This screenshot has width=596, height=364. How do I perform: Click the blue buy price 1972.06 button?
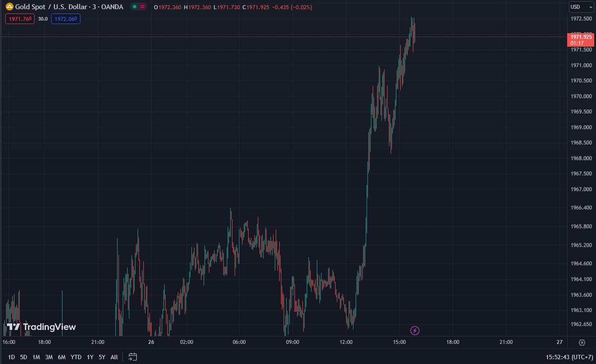click(66, 19)
